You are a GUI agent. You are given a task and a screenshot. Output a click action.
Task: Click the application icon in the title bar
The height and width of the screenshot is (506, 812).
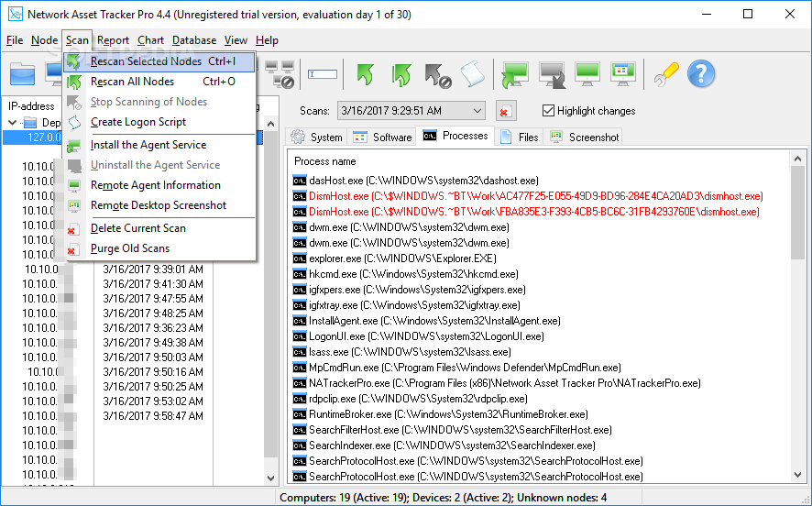[x=15, y=14]
